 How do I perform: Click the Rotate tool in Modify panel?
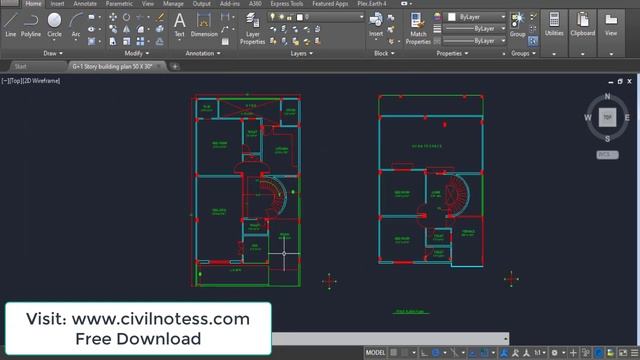tap(127, 17)
